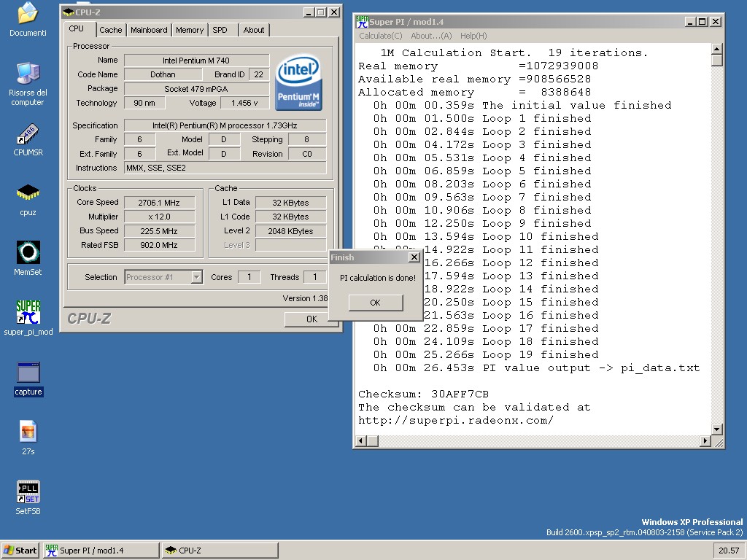Open the Help(H) menu in Super PI

click(x=473, y=36)
